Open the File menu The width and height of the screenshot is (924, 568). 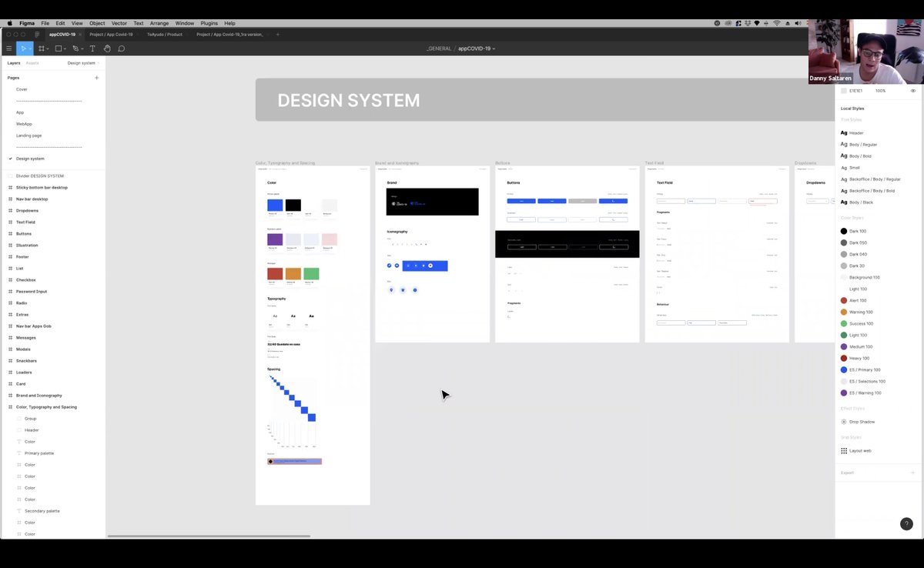click(x=45, y=23)
